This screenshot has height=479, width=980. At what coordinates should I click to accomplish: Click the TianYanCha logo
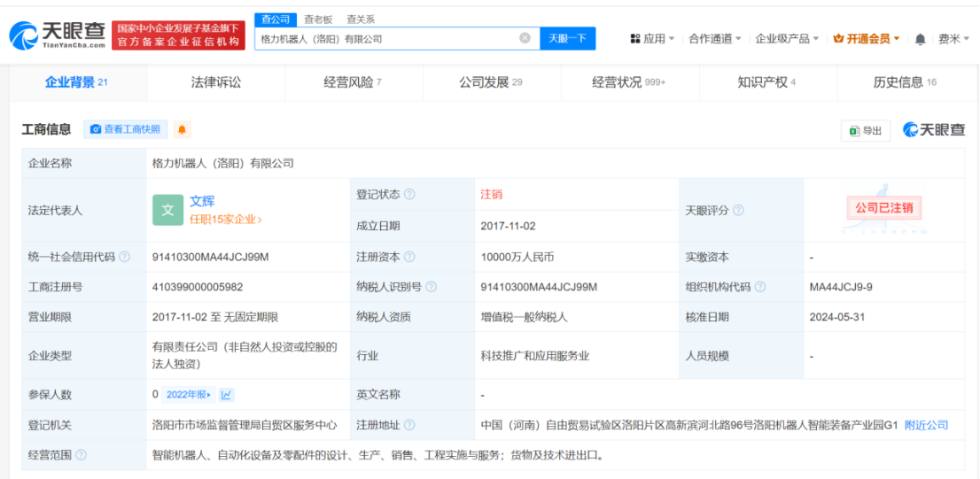(58, 35)
